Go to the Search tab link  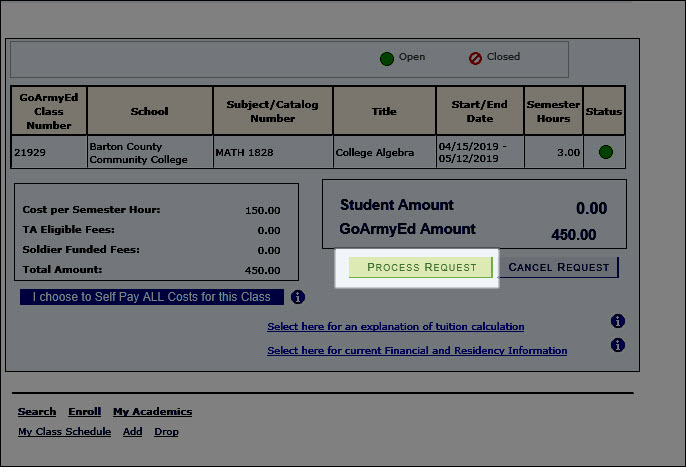click(37, 411)
